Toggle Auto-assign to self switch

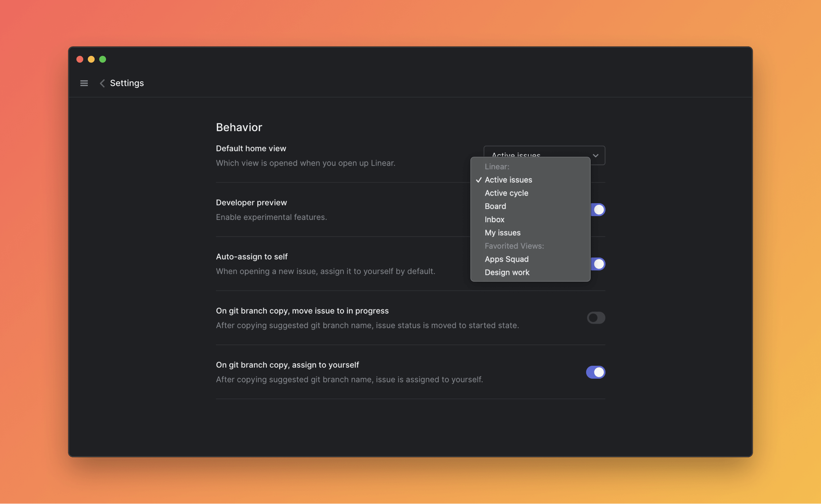(x=597, y=264)
